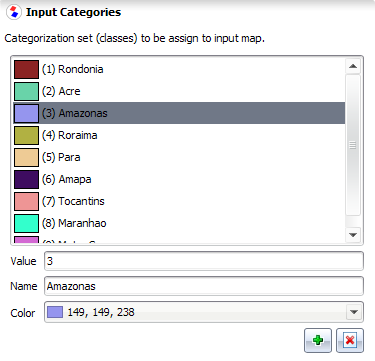Click the Input Categories logo icon
Image resolution: width=375 pixels, height=361 pixels.
[14, 12]
